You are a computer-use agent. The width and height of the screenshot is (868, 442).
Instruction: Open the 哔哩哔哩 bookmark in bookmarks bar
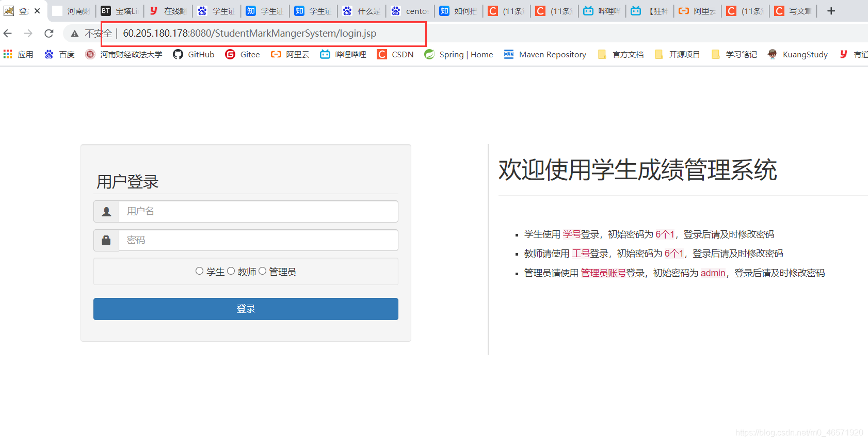343,54
